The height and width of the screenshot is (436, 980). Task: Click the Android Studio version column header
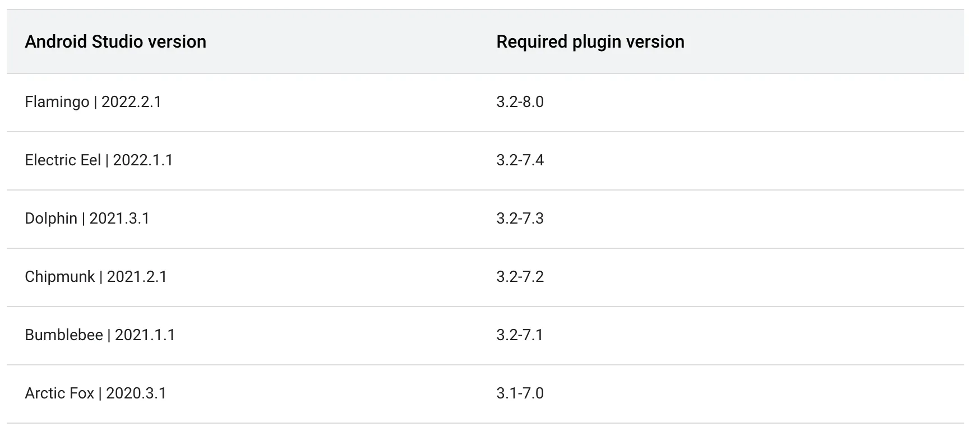(115, 42)
